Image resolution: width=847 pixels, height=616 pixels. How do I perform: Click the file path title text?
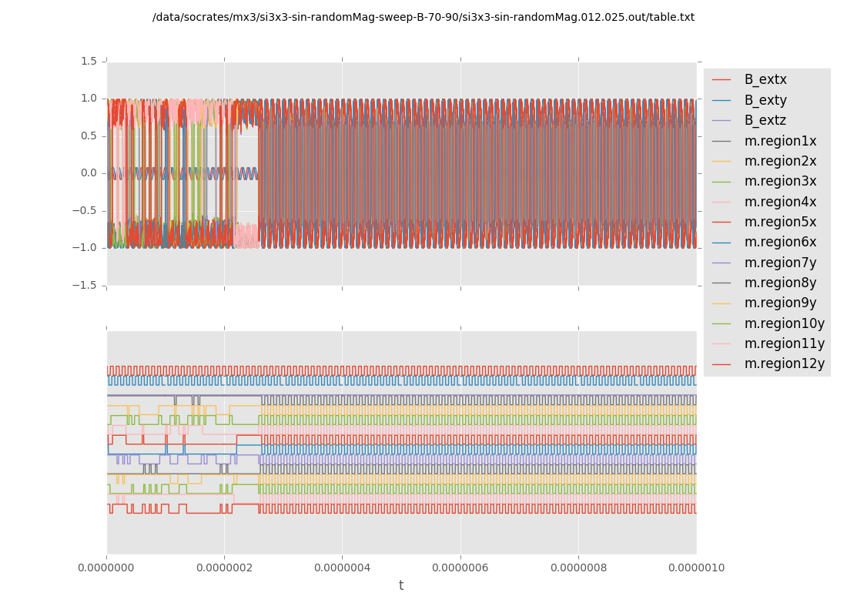point(423,17)
